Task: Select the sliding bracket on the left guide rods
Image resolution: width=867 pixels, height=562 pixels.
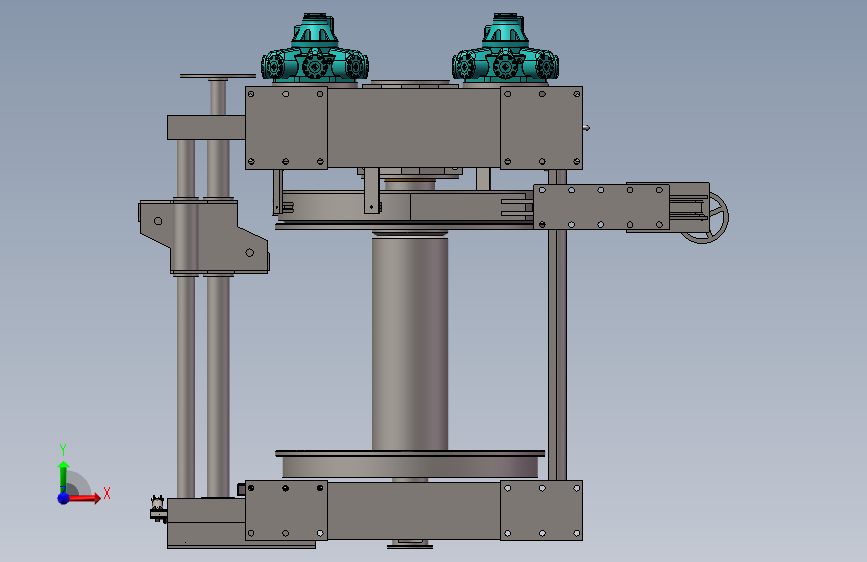Action: [x=203, y=237]
